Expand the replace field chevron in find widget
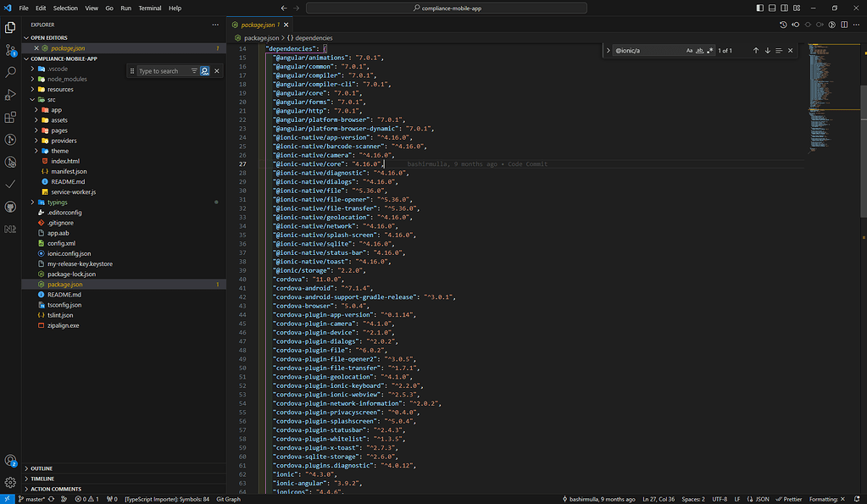867x504 pixels. click(x=608, y=51)
